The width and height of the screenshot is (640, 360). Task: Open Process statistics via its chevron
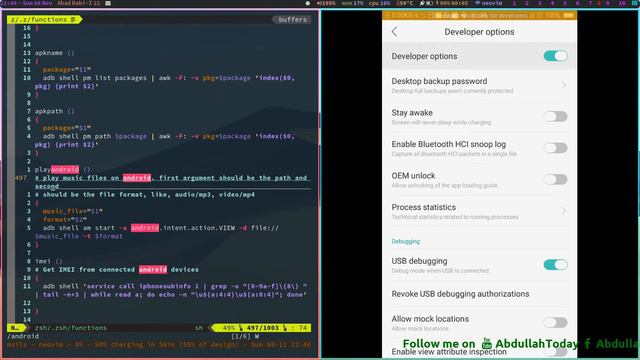pos(564,211)
